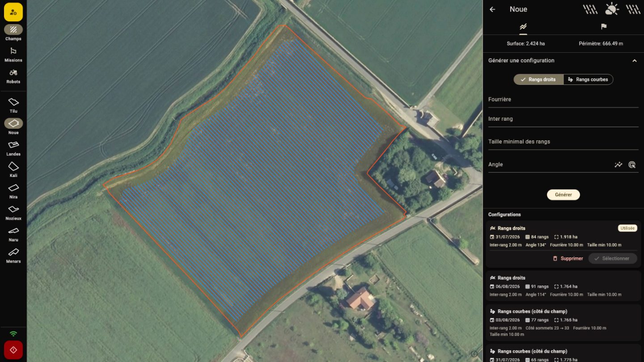The image size is (644, 362).
Task: Select the Menars field
Action: tap(13, 256)
